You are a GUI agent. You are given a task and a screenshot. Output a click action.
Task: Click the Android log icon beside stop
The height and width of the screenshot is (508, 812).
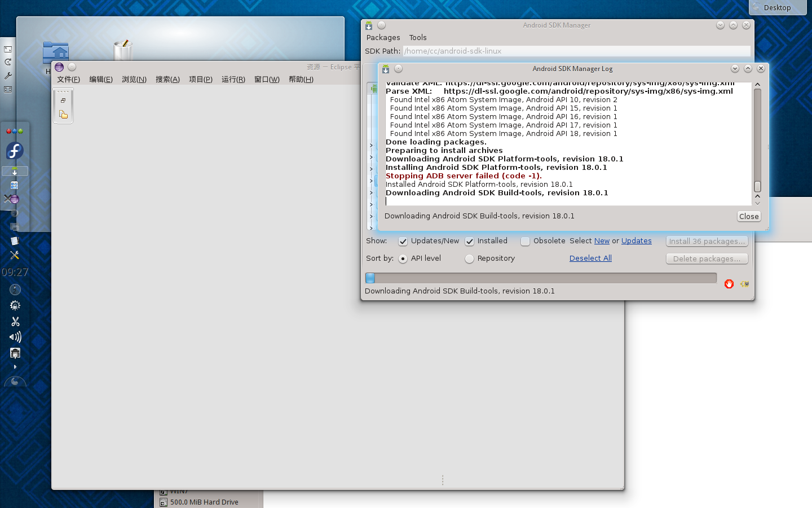pyautogui.click(x=745, y=284)
